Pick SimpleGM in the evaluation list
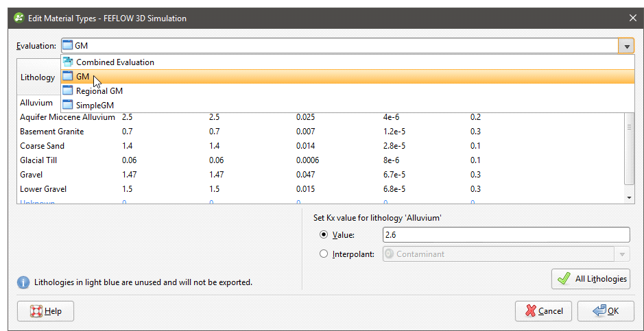The image size is (644, 331). click(95, 106)
